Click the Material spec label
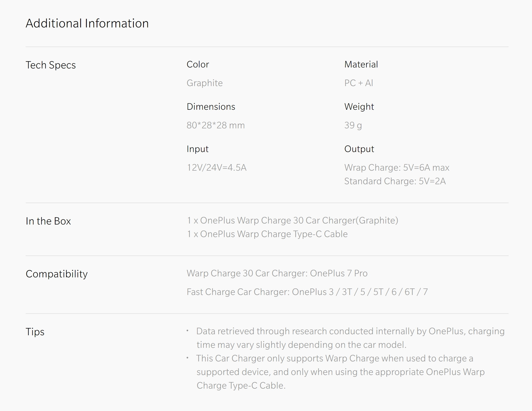The image size is (532, 411). click(x=361, y=64)
